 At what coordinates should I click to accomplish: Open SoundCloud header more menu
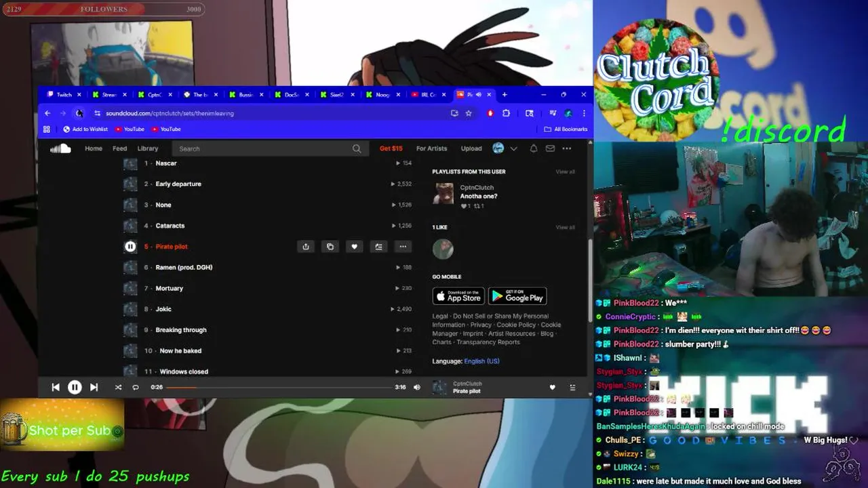(x=567, y=148)
